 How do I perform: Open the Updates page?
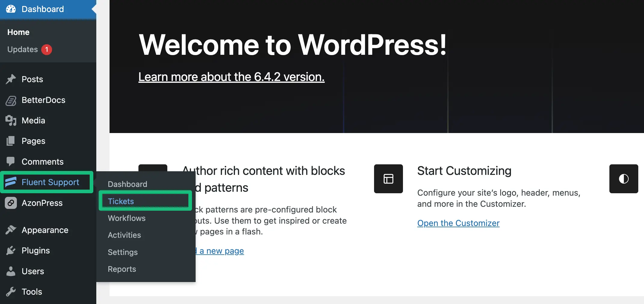coord(23,50)
